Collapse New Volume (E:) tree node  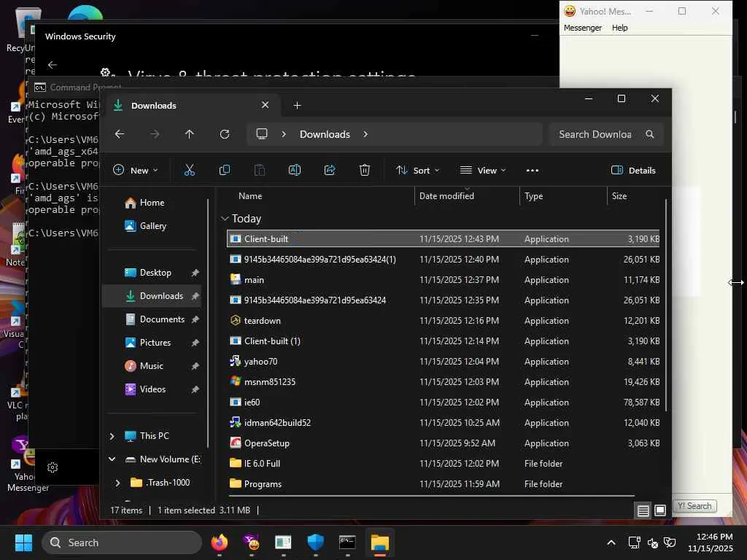pos(112,459)
